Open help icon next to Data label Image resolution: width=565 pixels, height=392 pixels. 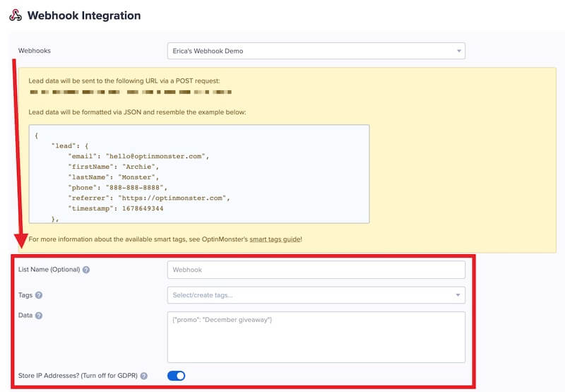click(x=39, y=316)
